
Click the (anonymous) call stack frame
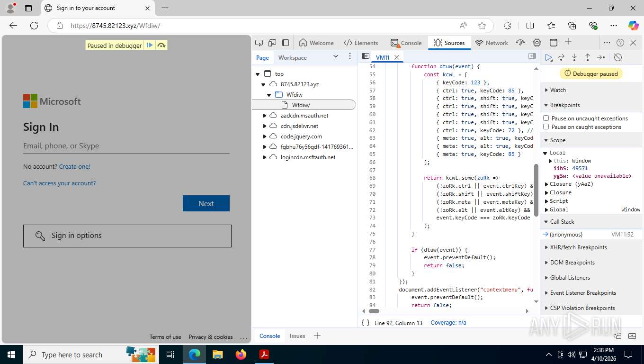(591, 235)
